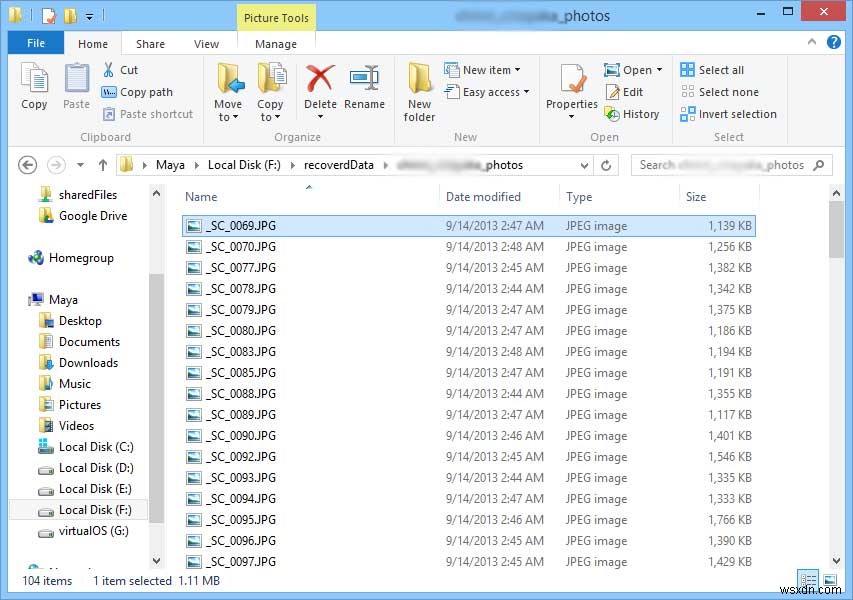
Task: Rename the selected JPG file
Action: 364,88
